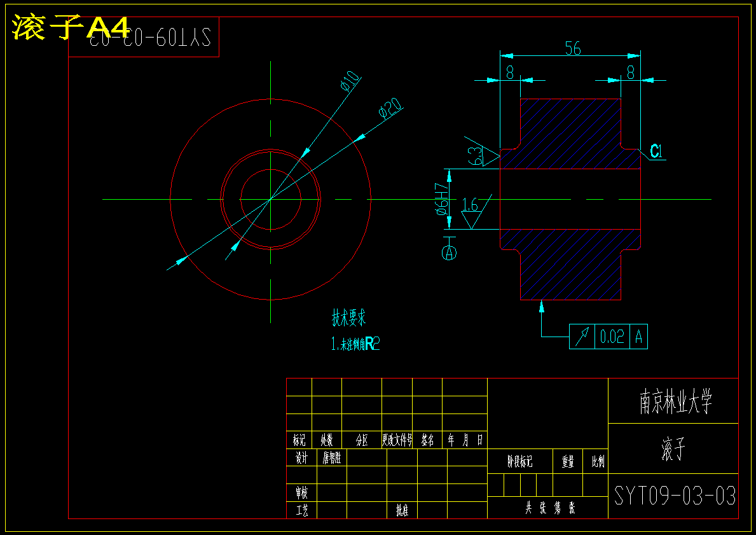Select the '重量' cell
The height and width of the screenshot is (535, 756).
tap(568, 462)
